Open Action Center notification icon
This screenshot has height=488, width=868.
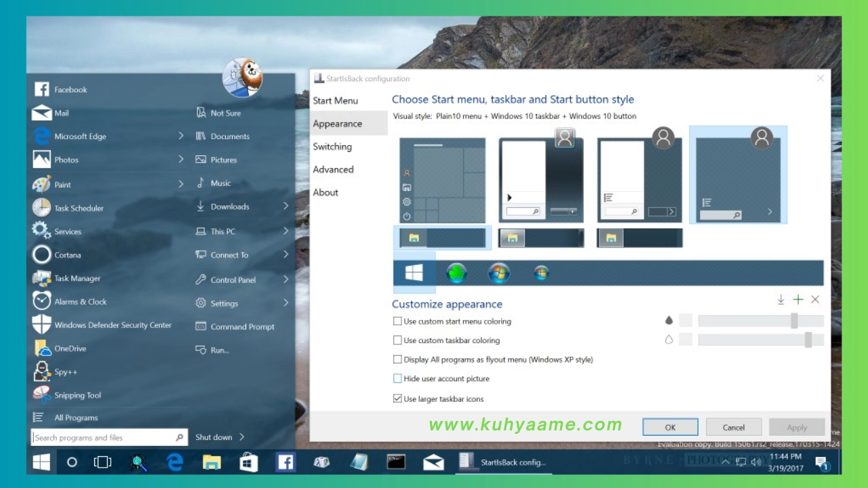(822, 463)
